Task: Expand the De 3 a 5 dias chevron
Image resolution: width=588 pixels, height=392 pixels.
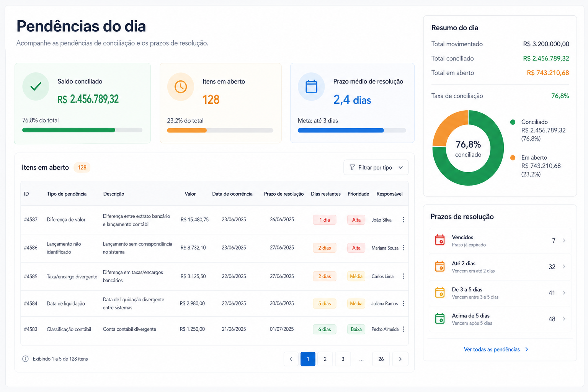Action: 564,292
